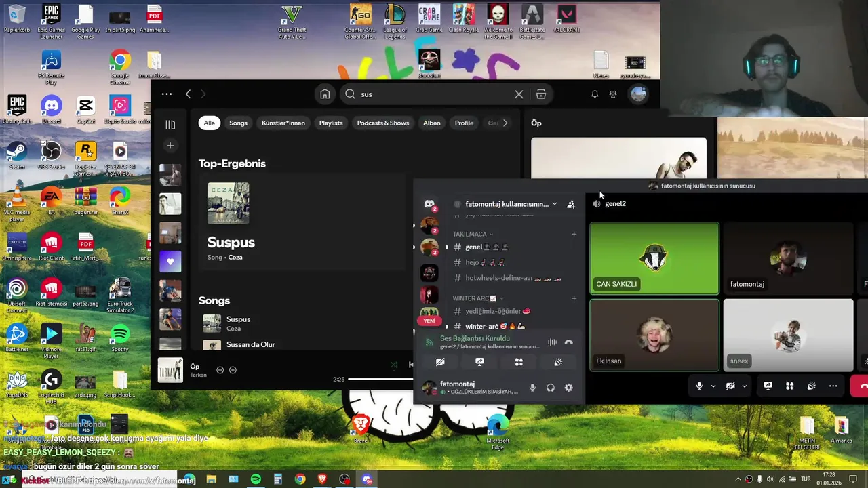Image resolution: width=868 pixels, height=488 pixels.
Task: Mute microphone in user panel
Action: [532, 388]
